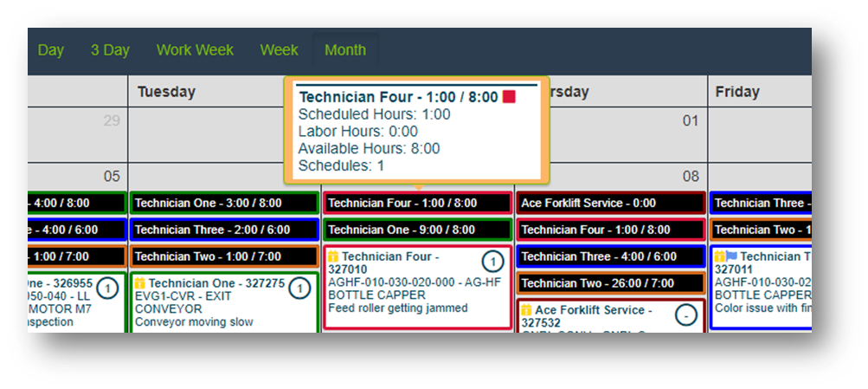Click the red square in the Technician Four tooltip

tap(509, 97)
